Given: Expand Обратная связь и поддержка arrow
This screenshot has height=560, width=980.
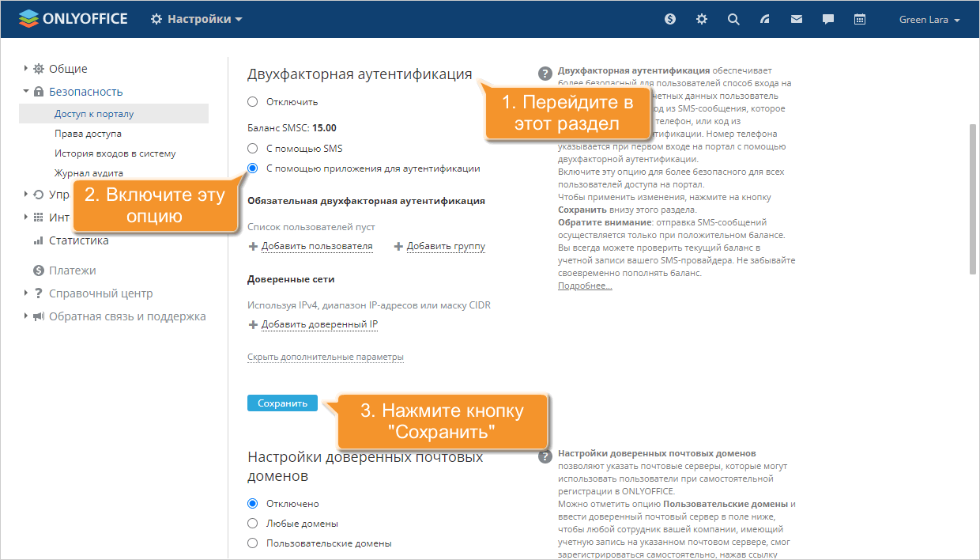Looking at the screenshot, I should pos(25,316).
